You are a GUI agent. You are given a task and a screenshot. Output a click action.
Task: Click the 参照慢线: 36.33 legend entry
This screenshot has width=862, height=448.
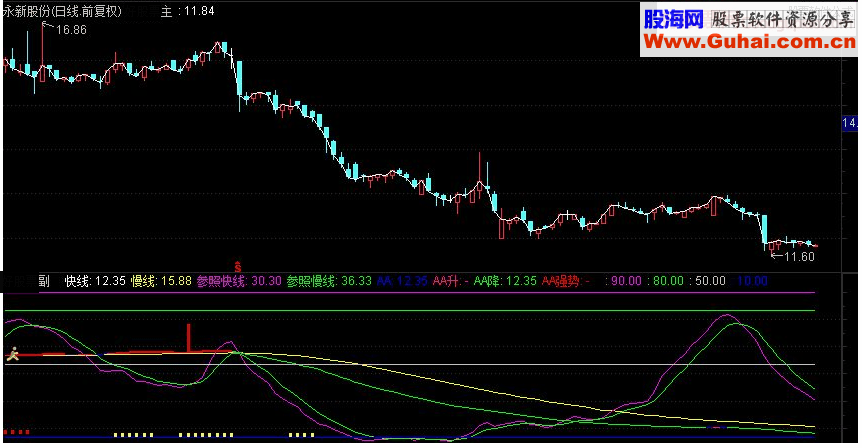tap(329, 281)
